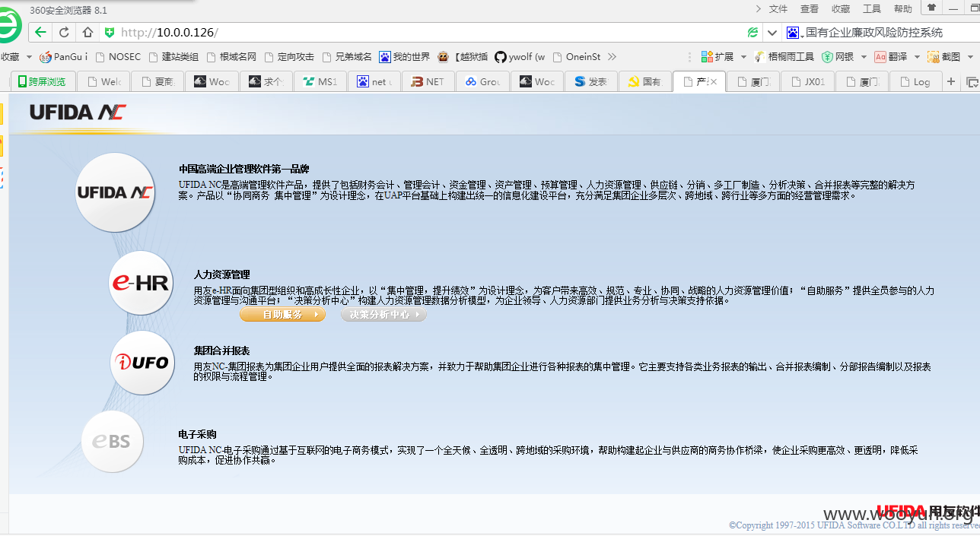This screenshot has height=536, width=980.
Task: Open the 我的世界 bookmark
Action: (x=405, y=57)
